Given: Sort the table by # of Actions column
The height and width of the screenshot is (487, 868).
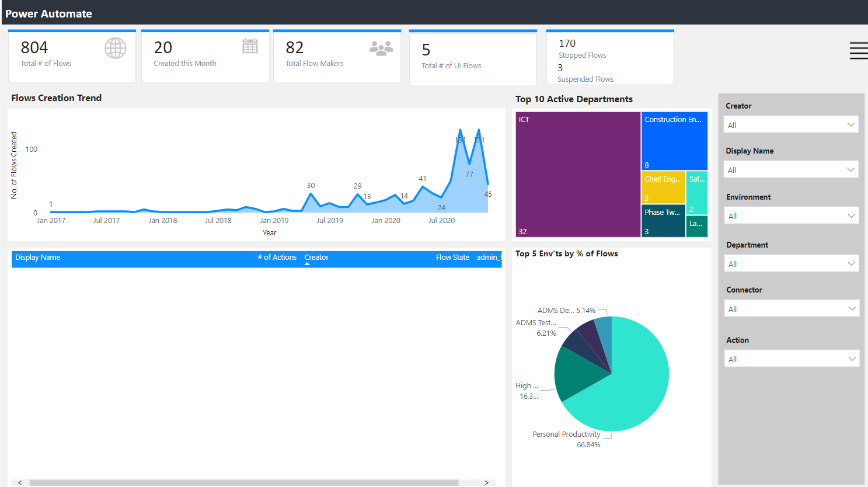Looking at the screenshot, I should tap(277, 257).
